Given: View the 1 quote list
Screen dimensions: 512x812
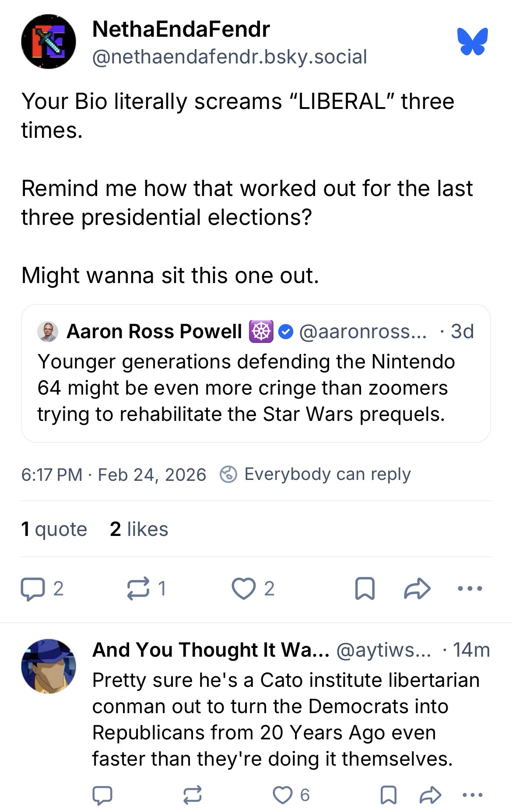Looking at the screenshot, I should click(x=54, y=529).
